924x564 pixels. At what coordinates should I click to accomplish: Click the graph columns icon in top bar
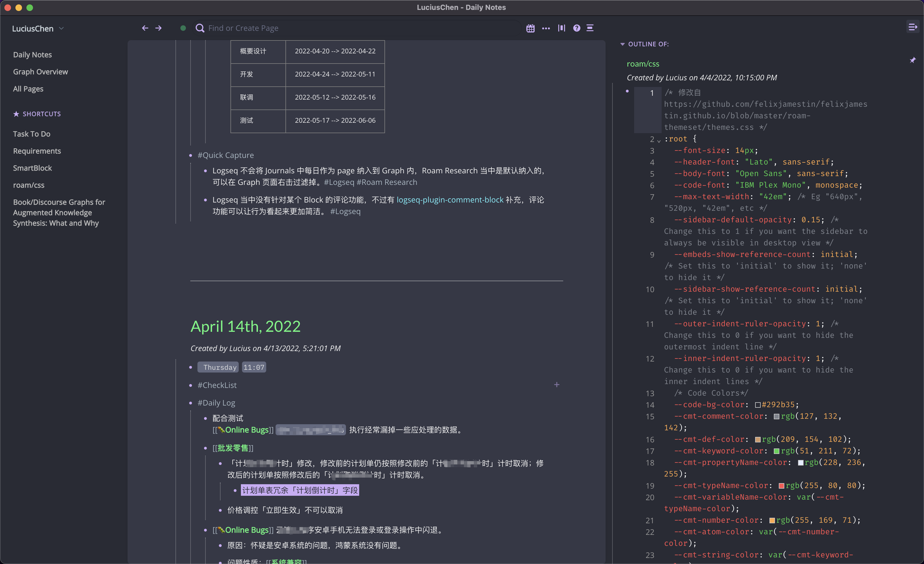561,28
